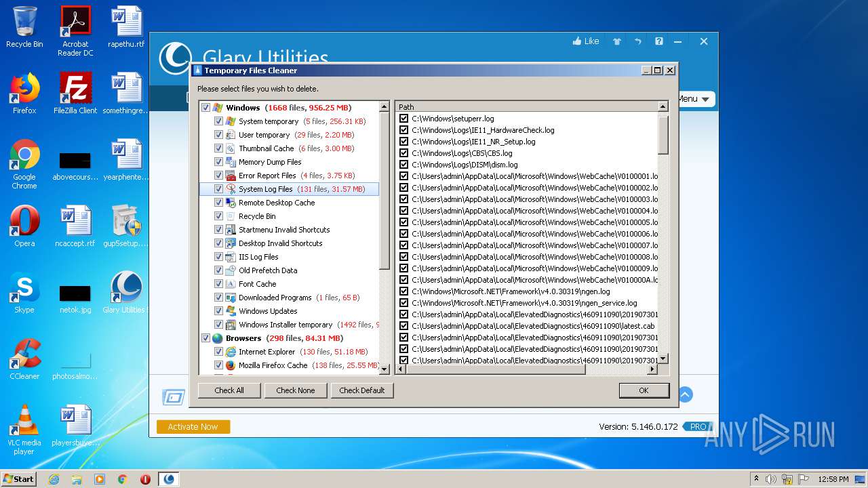The height and width of the screenshot is (488, 868).
Task: Open Acrobat Reader DC desktop icon
Action: pos(75,31)
